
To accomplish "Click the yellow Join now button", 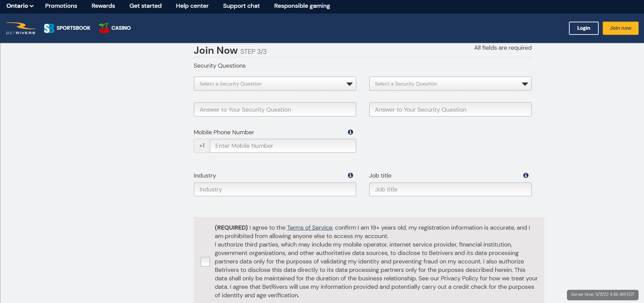I will [620, 28].
